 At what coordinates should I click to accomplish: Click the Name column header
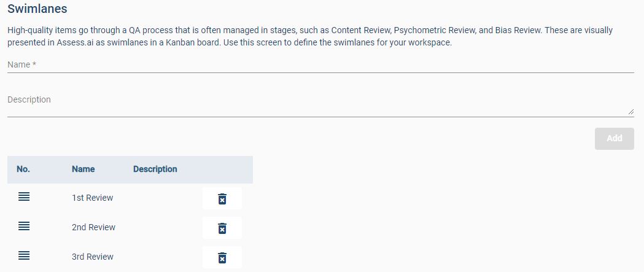click(x=83, y=169)
